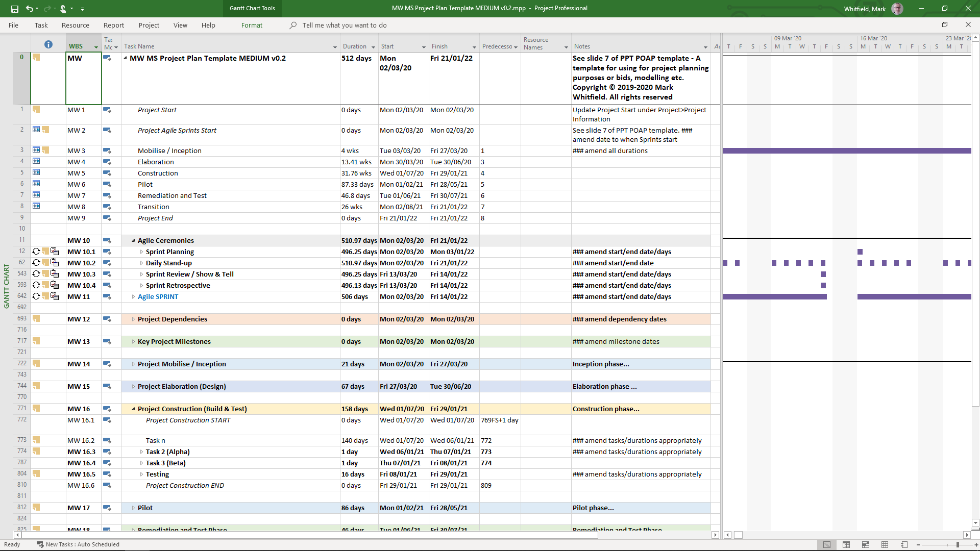This screenshot has height=551, width=980.
Task: Expand the Sprint Planning summary task
Action: (x=141, y=252)
